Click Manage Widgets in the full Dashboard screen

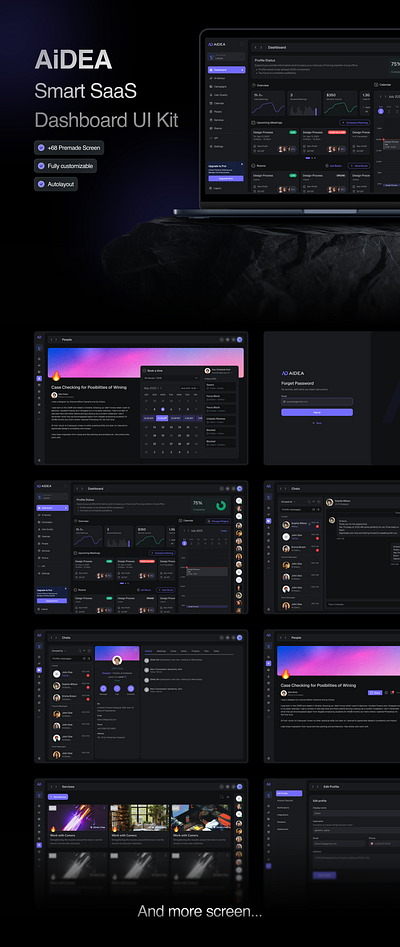(x=218, y=521)
